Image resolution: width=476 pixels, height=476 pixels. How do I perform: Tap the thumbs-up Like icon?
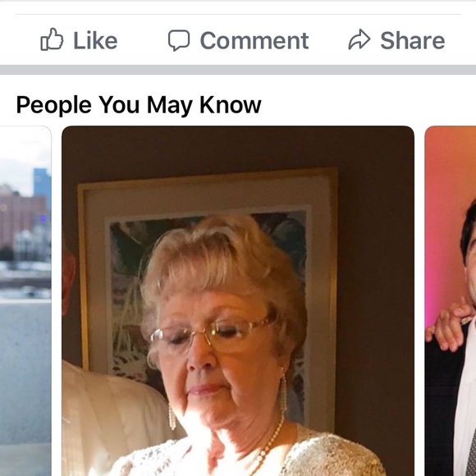point(52,39)
